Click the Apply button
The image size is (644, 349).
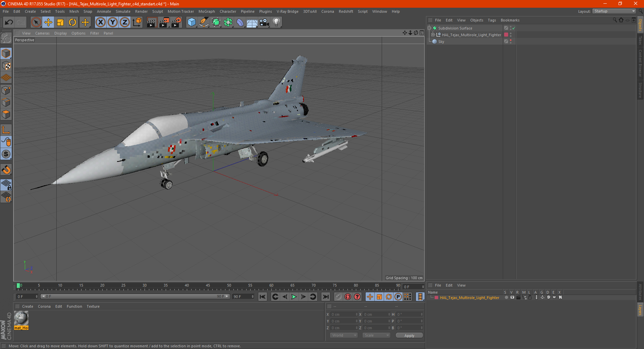[x=409, y=336]
